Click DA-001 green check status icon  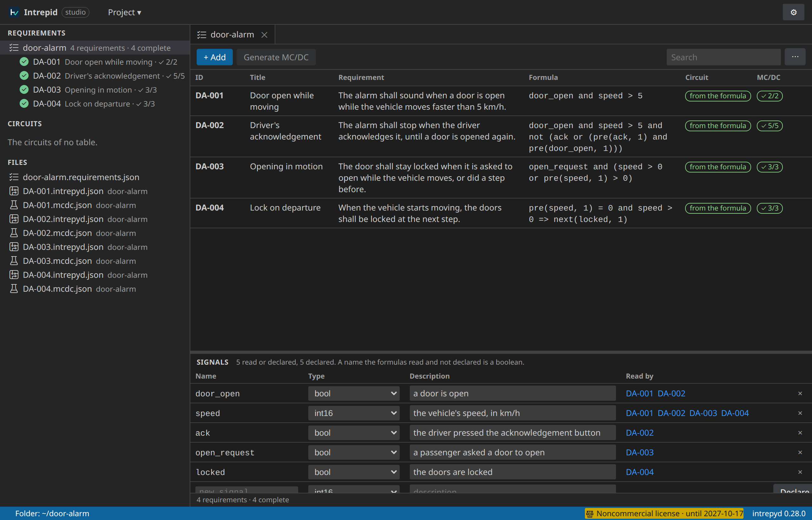(24, 62)
